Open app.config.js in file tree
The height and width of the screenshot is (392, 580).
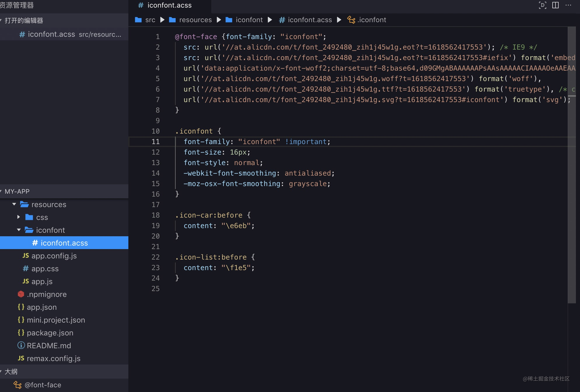(54, 256)
